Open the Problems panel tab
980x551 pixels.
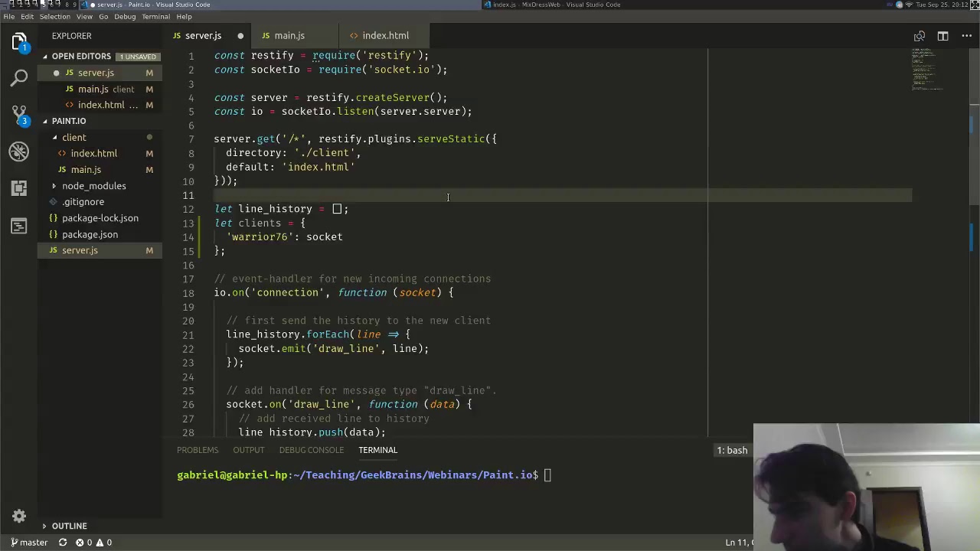tap(198, 450)
